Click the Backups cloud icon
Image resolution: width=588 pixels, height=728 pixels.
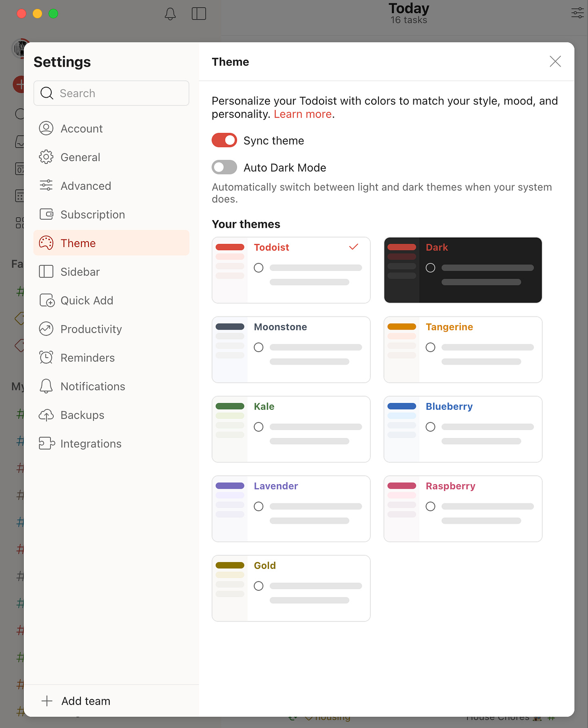[46, 415]
